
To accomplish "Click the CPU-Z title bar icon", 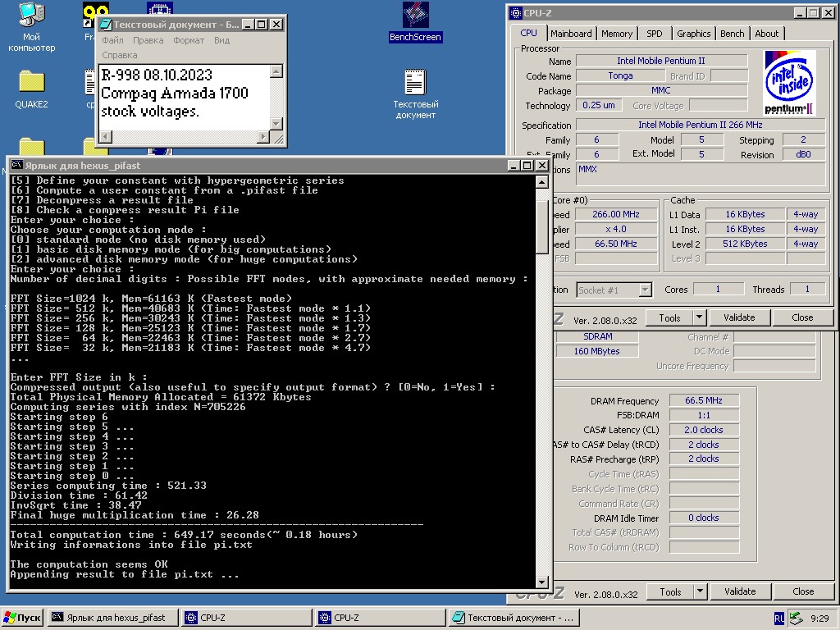I will pos(515,13).
